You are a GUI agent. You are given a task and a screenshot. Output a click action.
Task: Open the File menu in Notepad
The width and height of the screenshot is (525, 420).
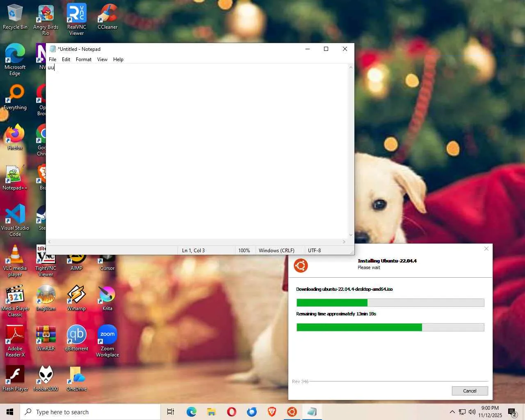click(x=52, y=59)
